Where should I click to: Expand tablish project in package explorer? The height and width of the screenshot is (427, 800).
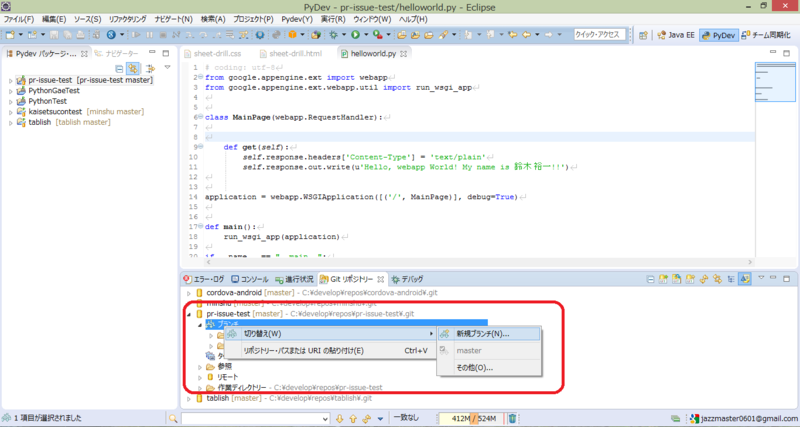point(10,122)
